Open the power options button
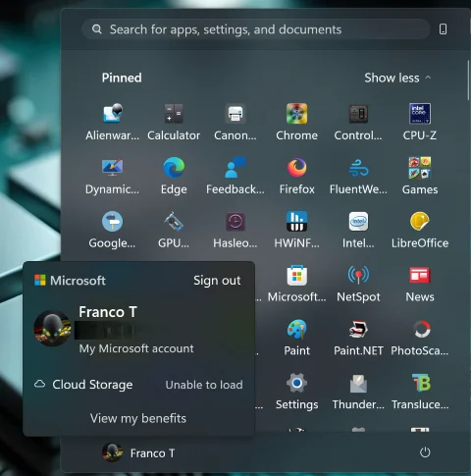The height and width of the screenshot is (476, 471). (425, 452)
